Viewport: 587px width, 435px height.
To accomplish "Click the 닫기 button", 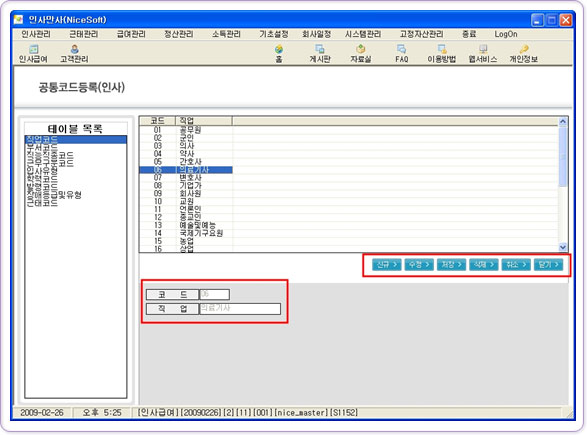I will pyautogui.click(x=548, y=265).
